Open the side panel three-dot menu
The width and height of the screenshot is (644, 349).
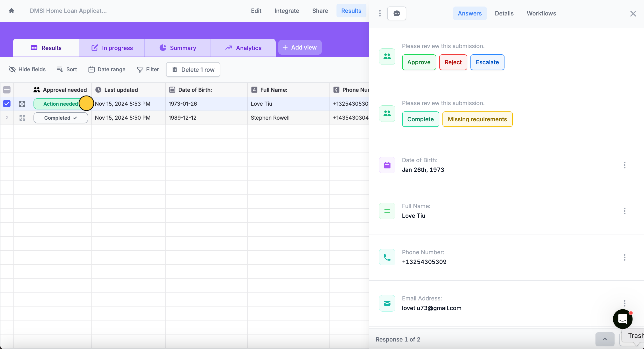tap(380, 13)
